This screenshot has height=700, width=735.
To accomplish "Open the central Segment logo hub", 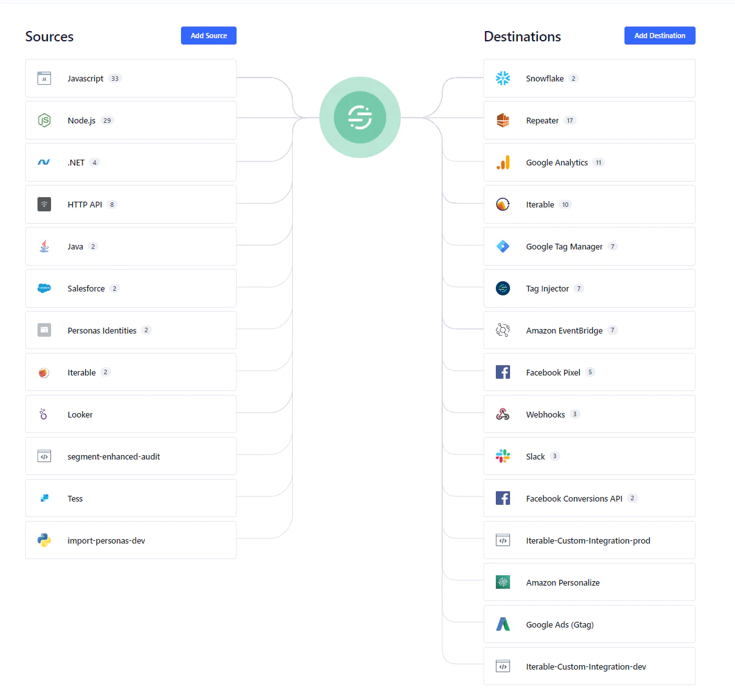I will [x=360, y=117].
